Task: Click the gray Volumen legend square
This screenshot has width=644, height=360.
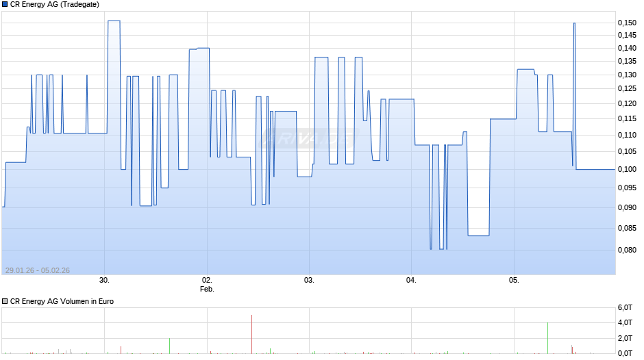Action: 5,301
